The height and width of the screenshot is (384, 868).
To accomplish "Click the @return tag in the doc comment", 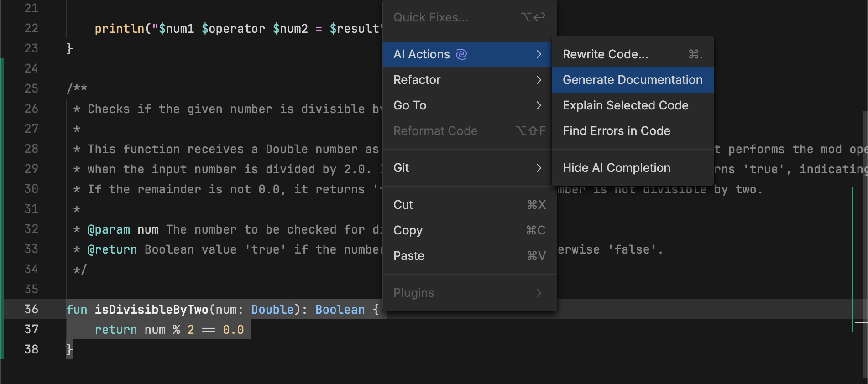I will tap(112, 250).
